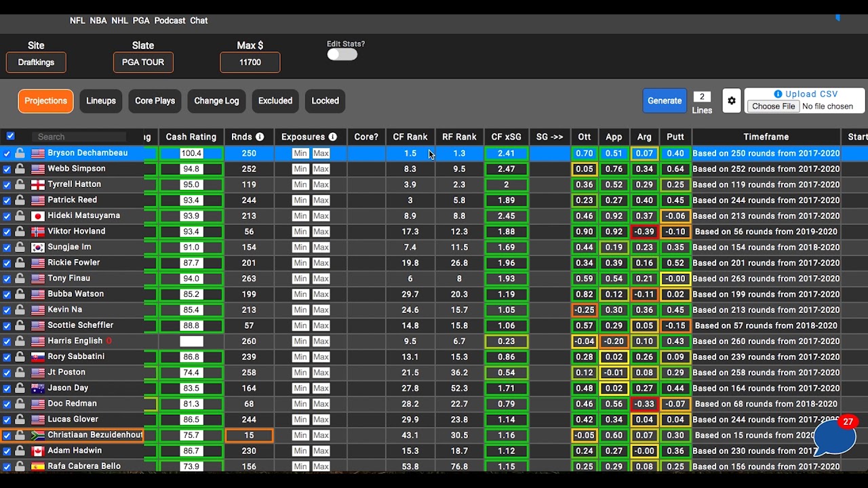Click the lock icon for Tyrrell Hatton
This screenshot has width=868, height=488.
(x=20, y=185)
